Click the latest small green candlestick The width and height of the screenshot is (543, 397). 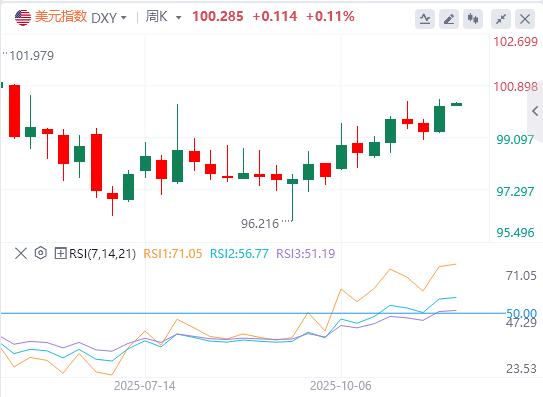pos(456,104)
